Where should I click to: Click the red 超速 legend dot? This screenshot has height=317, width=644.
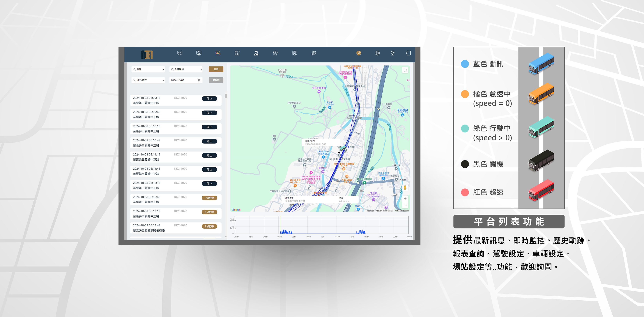[x=465, y=192]
